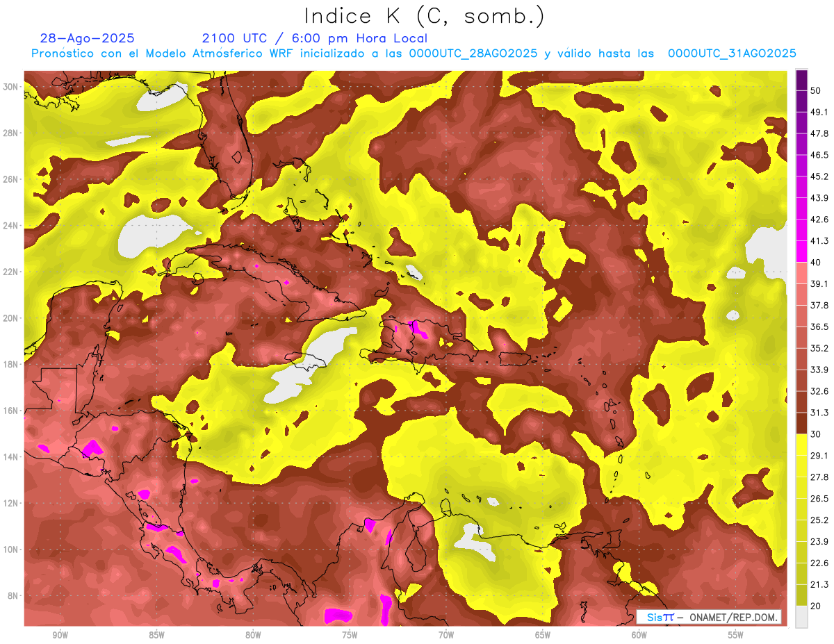Select the 24N latitude label
The image size is (834, 644).
(x=10, y=226)
